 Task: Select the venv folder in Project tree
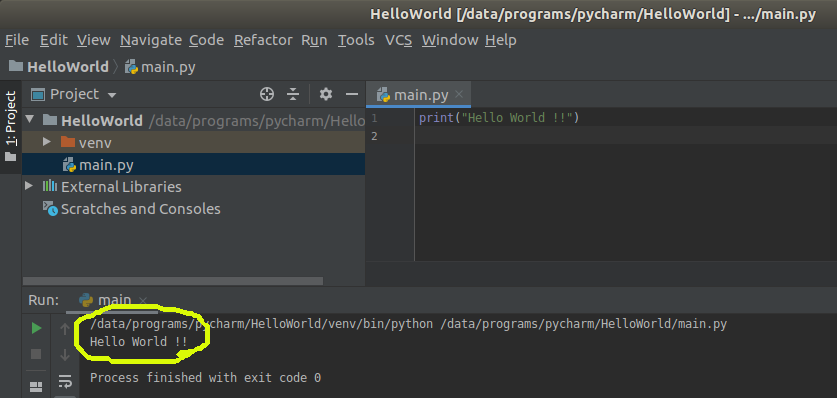pyautogui.click(x=193, y=142)
